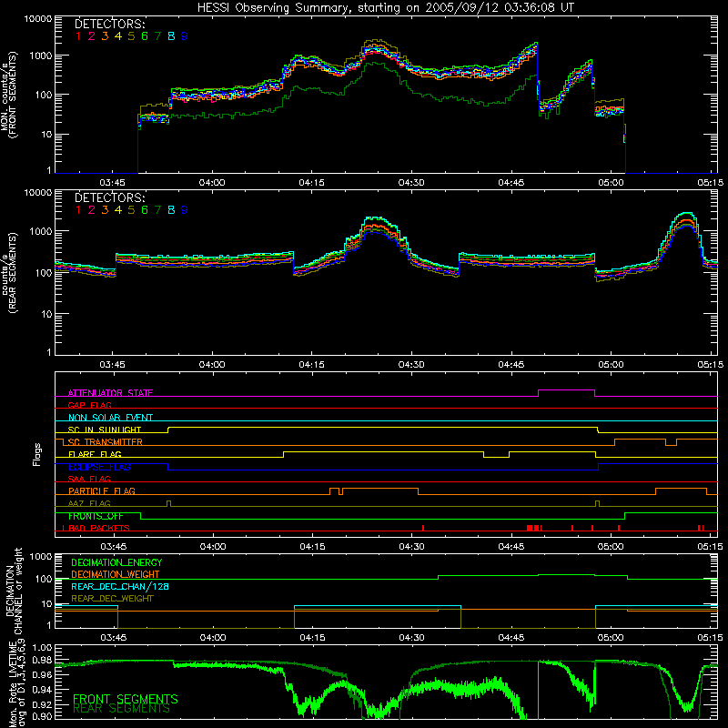Click the bad packets tick near 04:32
728x728 pixels.
tap(423, 528)
